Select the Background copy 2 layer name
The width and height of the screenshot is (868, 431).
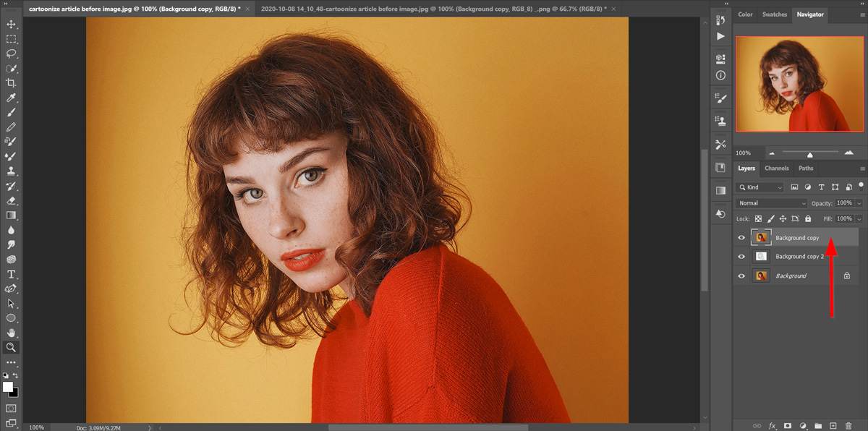pyautogui.click(x=799, y=257)
